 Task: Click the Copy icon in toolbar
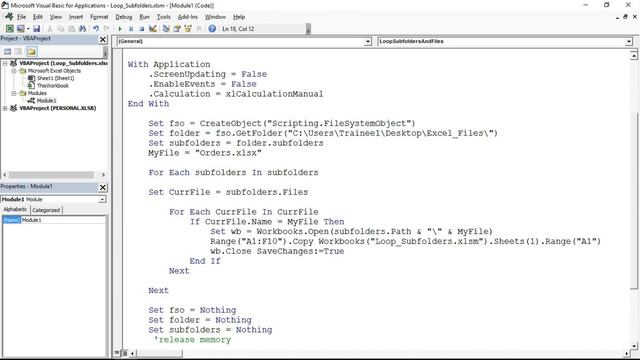60,29
